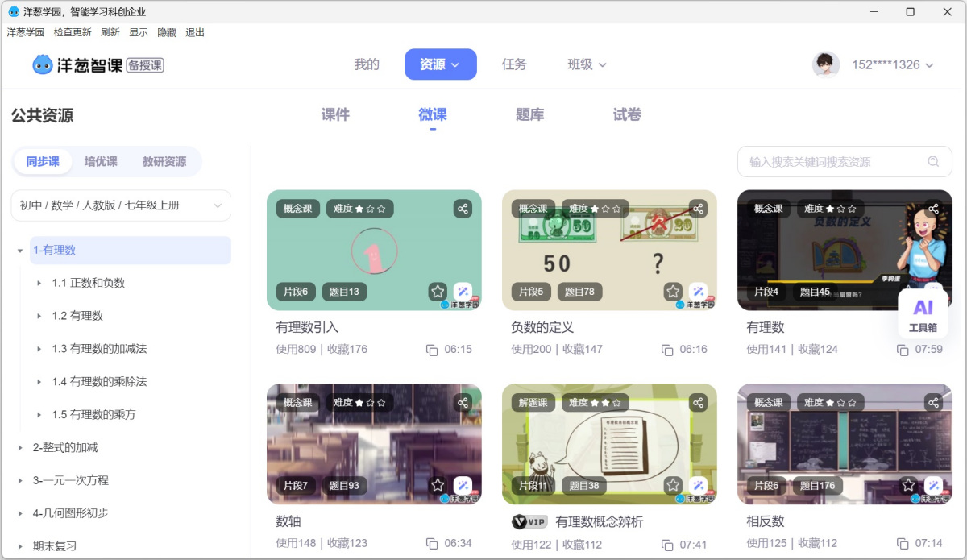Click the user avatar in the top bar
Image resolution: width=967 pixels, height=560 pixels.
pos(825,64)
